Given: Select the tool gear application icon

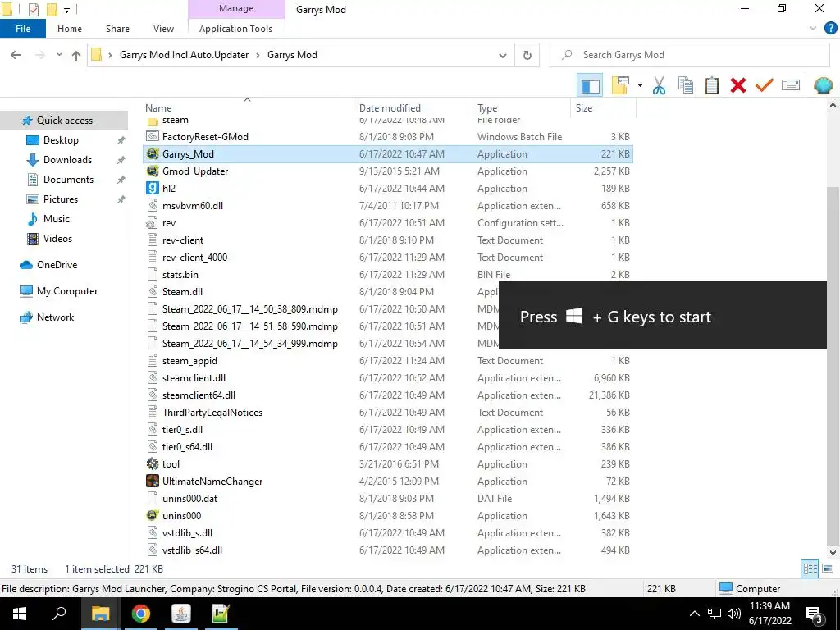Looking at the screenshot, I should (153, 464).
